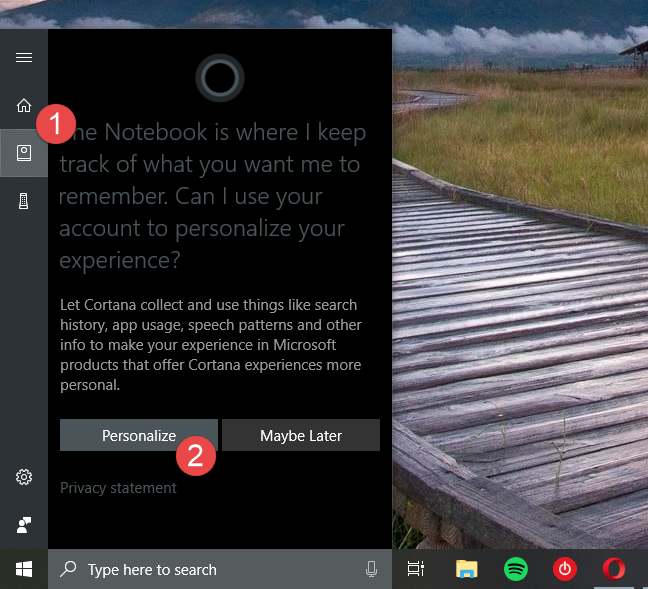Screen dimensions: 648x589
Task: Open the Feedback icon in sidebar
Action: click(24, 525)
